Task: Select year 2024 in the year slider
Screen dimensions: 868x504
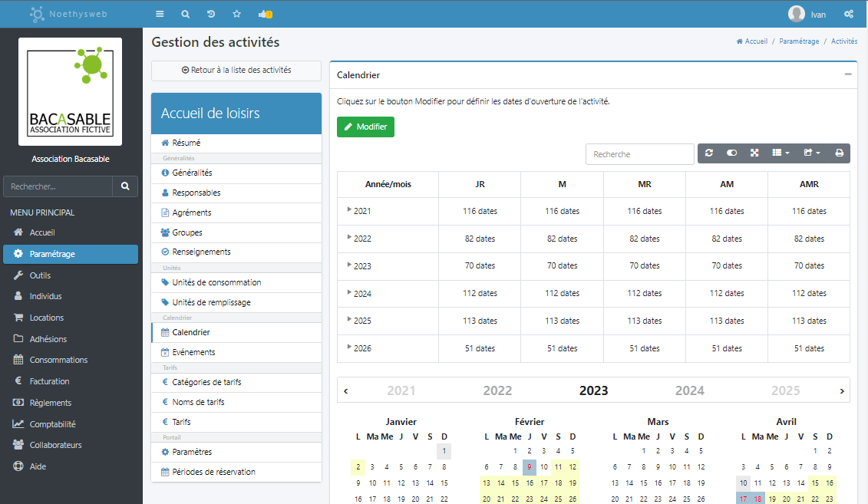Action: point(689,390)
